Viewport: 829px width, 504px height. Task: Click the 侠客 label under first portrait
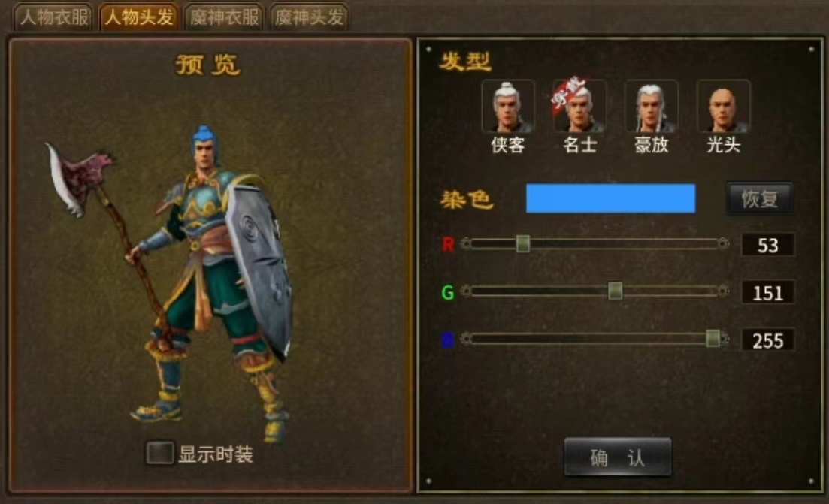[507, 145]
